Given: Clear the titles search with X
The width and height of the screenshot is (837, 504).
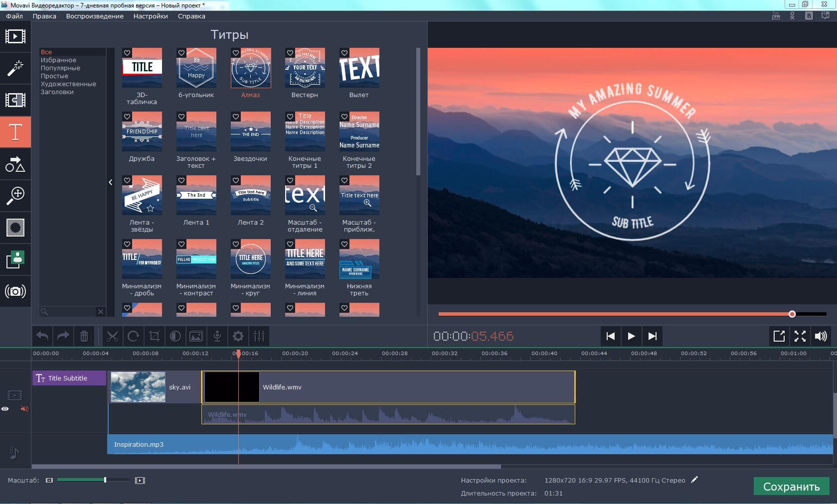Looking at the screenshot, I should tap(101, 311).
